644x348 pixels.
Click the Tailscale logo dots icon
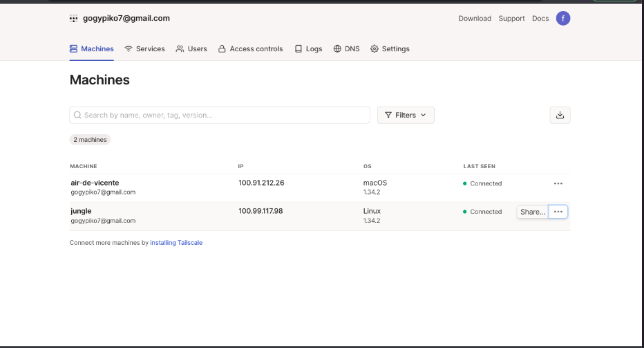coord(73,19)
